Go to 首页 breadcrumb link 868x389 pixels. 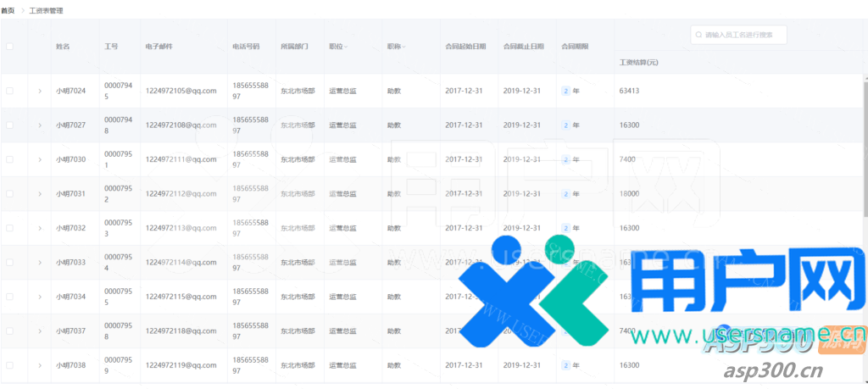click(8, 10)
